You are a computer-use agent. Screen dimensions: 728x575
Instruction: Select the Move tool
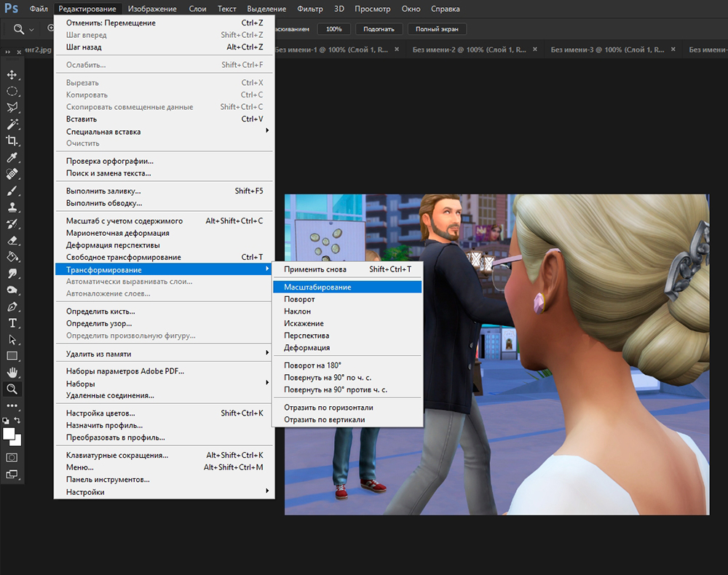click(x=12, y=75)
